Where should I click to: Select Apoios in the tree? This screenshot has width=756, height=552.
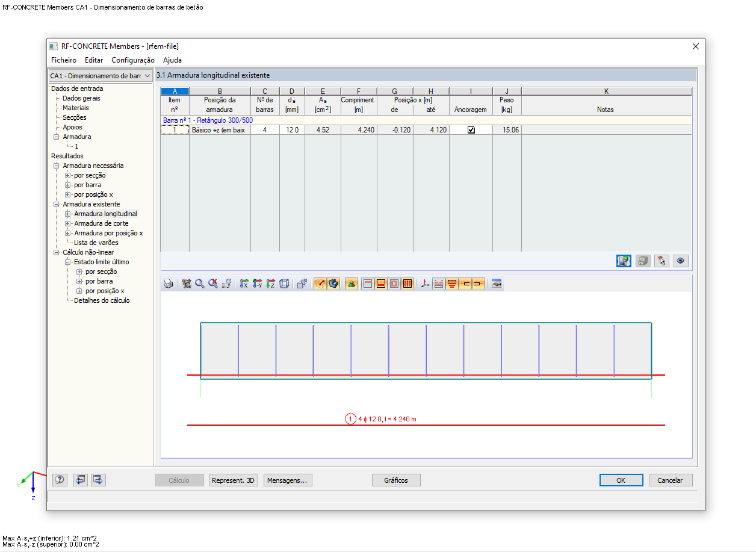point(73,127)
